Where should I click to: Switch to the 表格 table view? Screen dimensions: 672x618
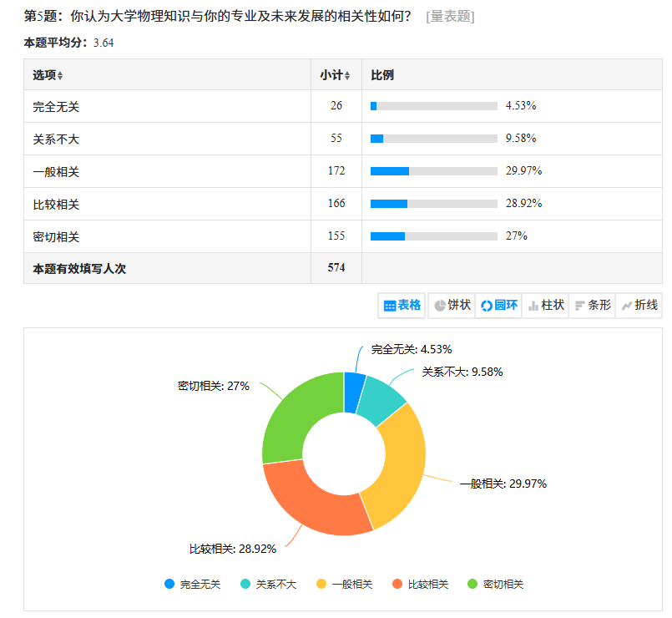coord(402,306)
